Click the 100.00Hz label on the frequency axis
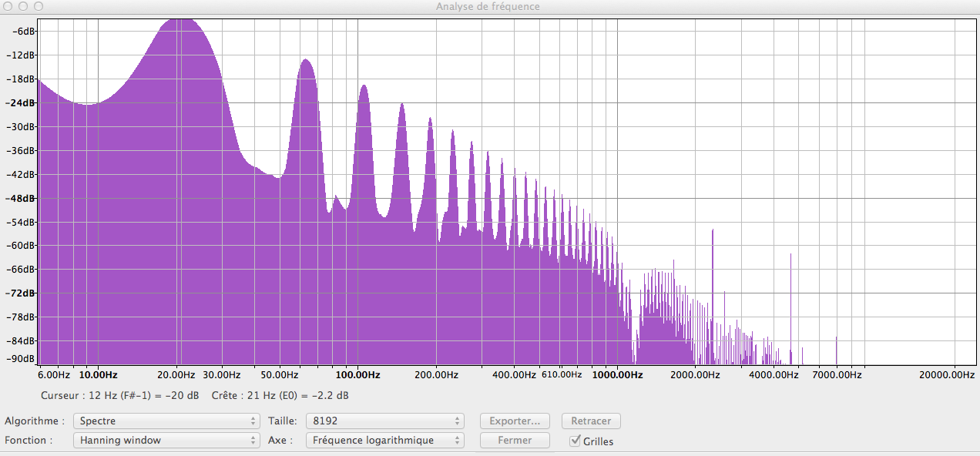This screenshot has height=456, width=980. click(x=357, y=375)
